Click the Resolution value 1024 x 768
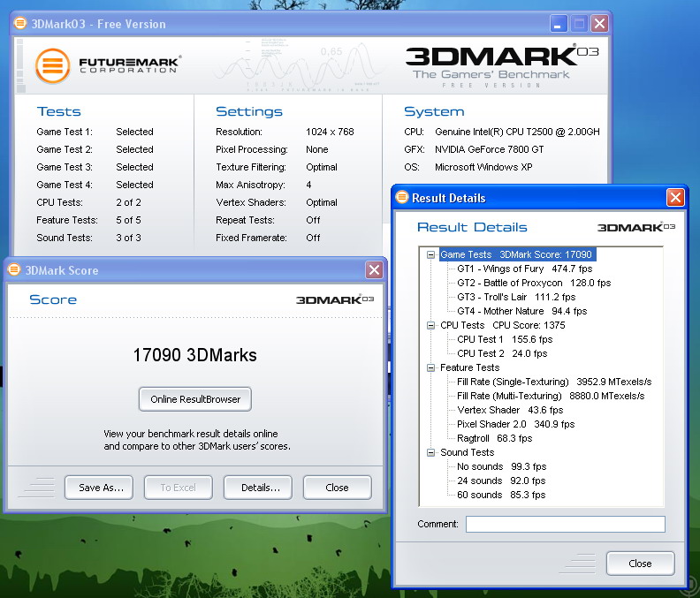Viewport: 700px width, 598px height. (x=330, y=132)
